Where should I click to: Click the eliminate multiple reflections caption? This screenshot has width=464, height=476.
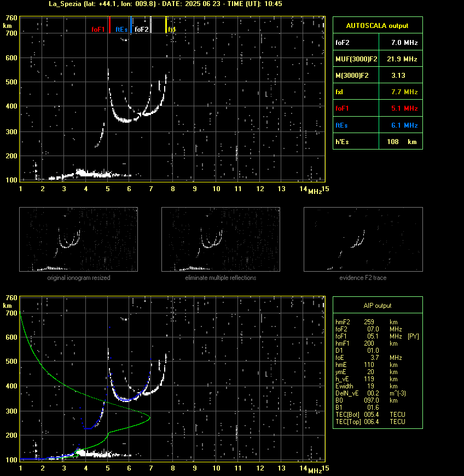point(221,278)
